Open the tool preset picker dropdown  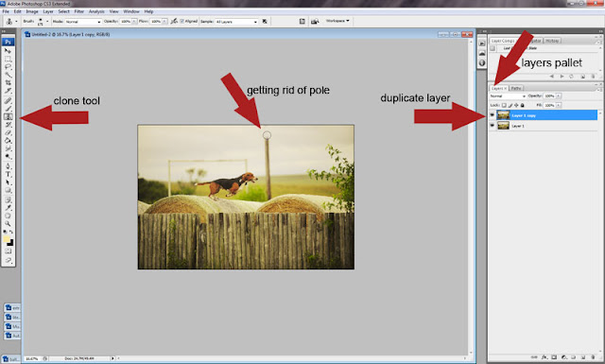(x=16, y=22)
